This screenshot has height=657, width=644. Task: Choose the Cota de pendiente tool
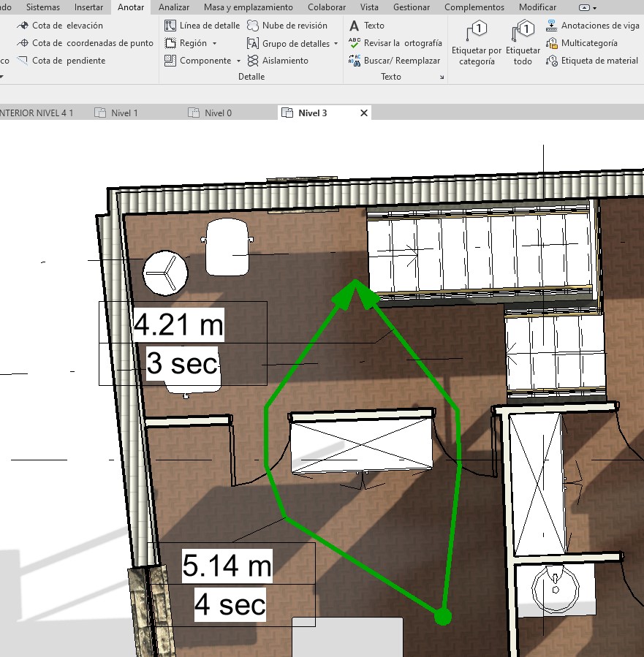pyautogui.click(x=61, y=61)
